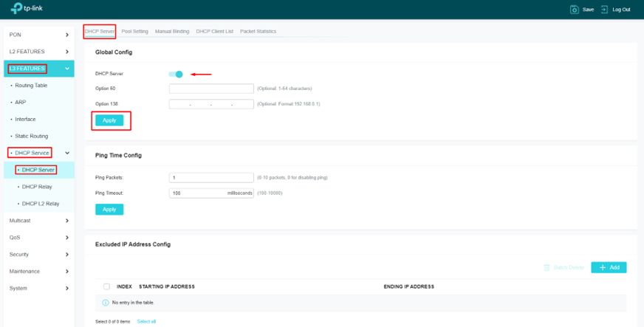Click the Batch Delete trash icon
The height and width of the screenshot is (327, 644).
coord(547,267)
